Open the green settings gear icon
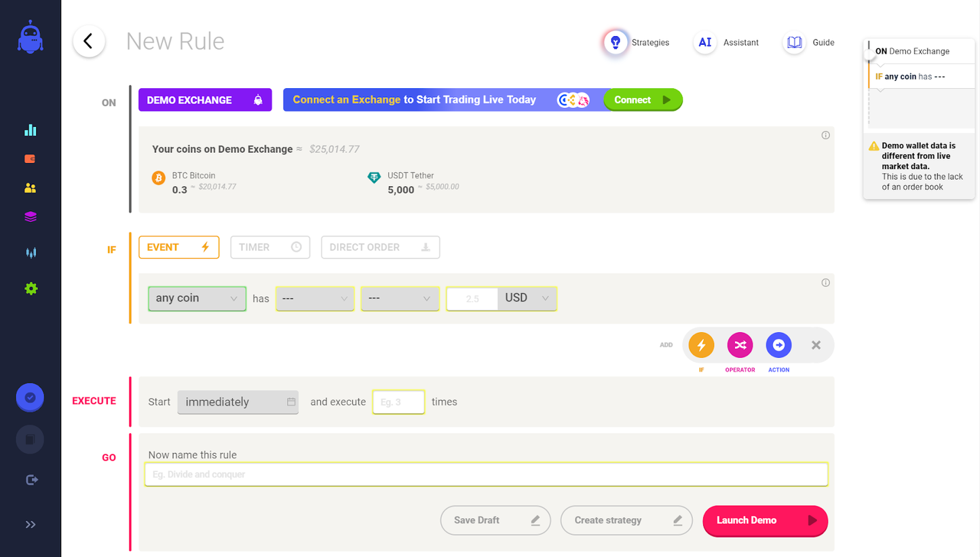Screen dimensions: 980x557 click(x=31, y=289)
